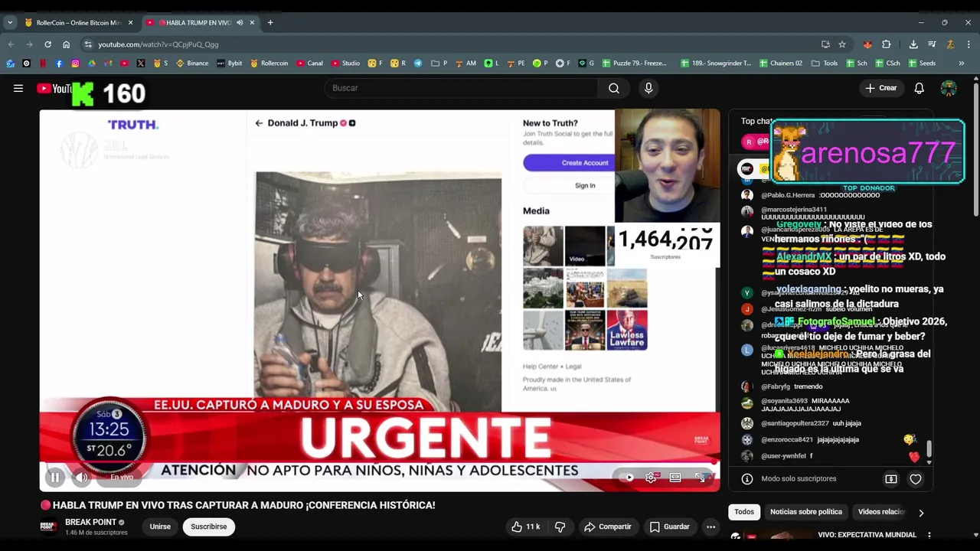Open a new browser tab
The image size is (980, 551).
tap(270, 23)
